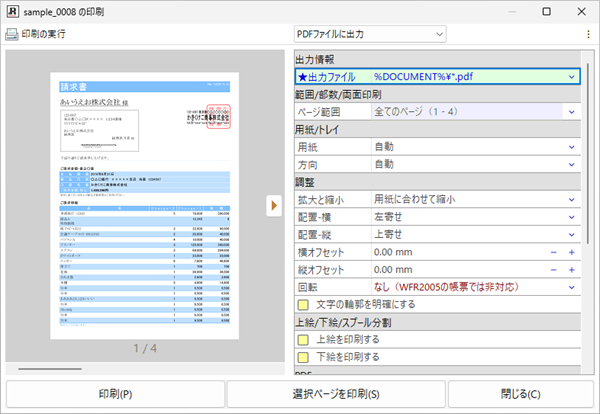This screenshot has width=600, height=414.
Task: Click the 用紙/トレイ section header
Action: 437,130
